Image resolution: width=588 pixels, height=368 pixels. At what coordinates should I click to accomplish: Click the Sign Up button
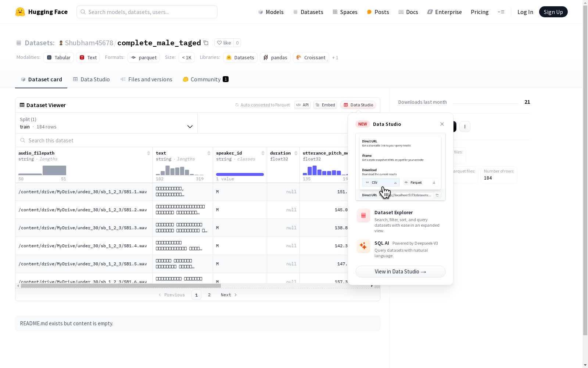(x=553, y=12)
